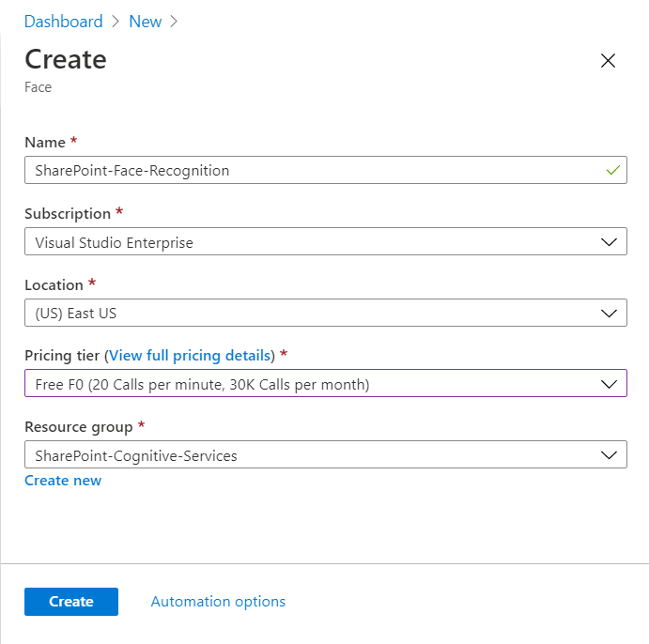Click the green validation checkmark in Name field
This screenshot has width=649, height=644.
612,171
